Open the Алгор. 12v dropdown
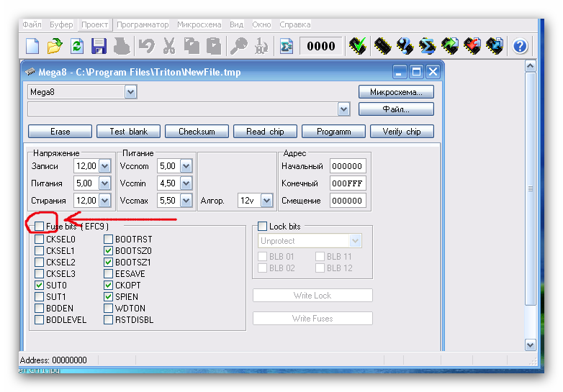 point(266,201)
